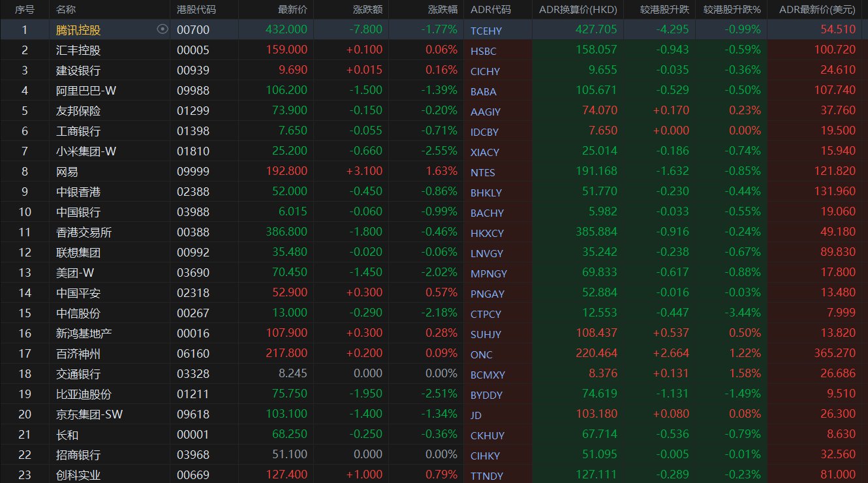The image size is (868, 483).
Task: Select stock code 02388
Action: pos(193,192)
